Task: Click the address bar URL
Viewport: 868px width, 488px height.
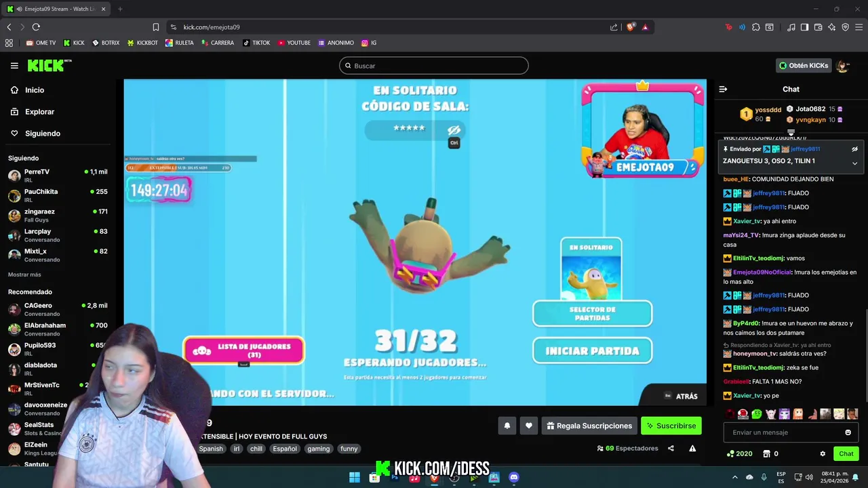Action: pos(212,27)
